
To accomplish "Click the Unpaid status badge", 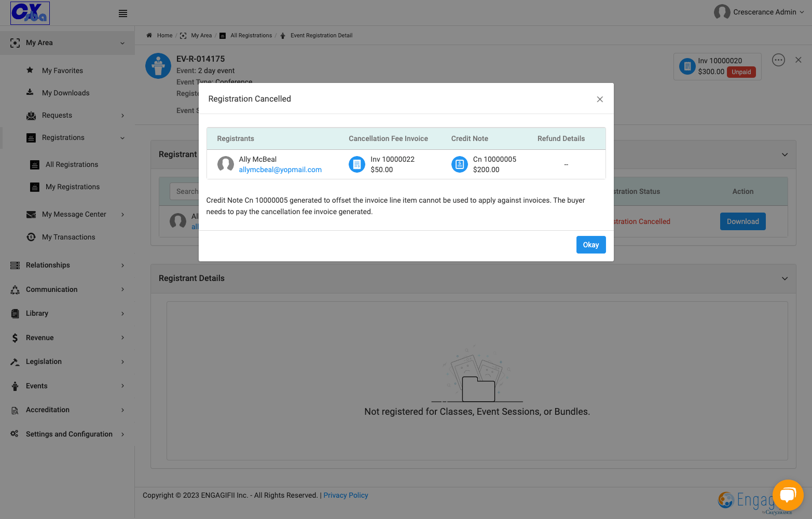I will [741, 72].
